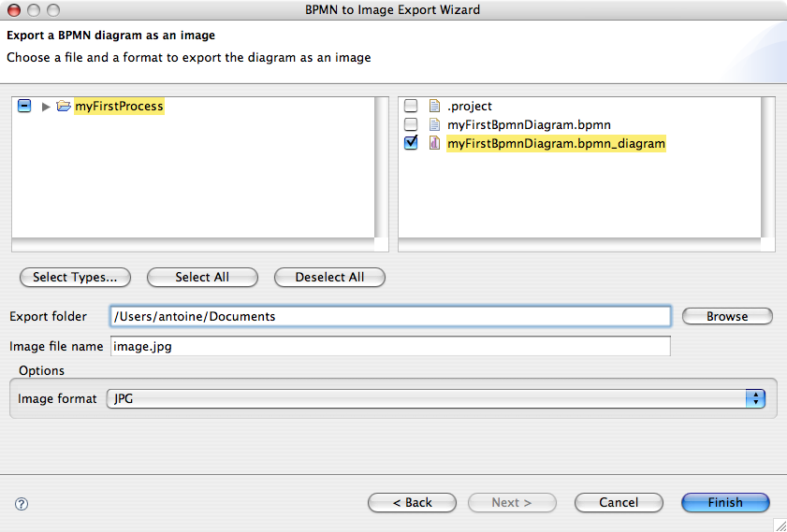Image resolution: width=787 pixels, height=532 pixels.
Task: Check the myFirstBpmnDiagram.bpmn checkbox
Action: pyautogui.click(x=411, y=124)
